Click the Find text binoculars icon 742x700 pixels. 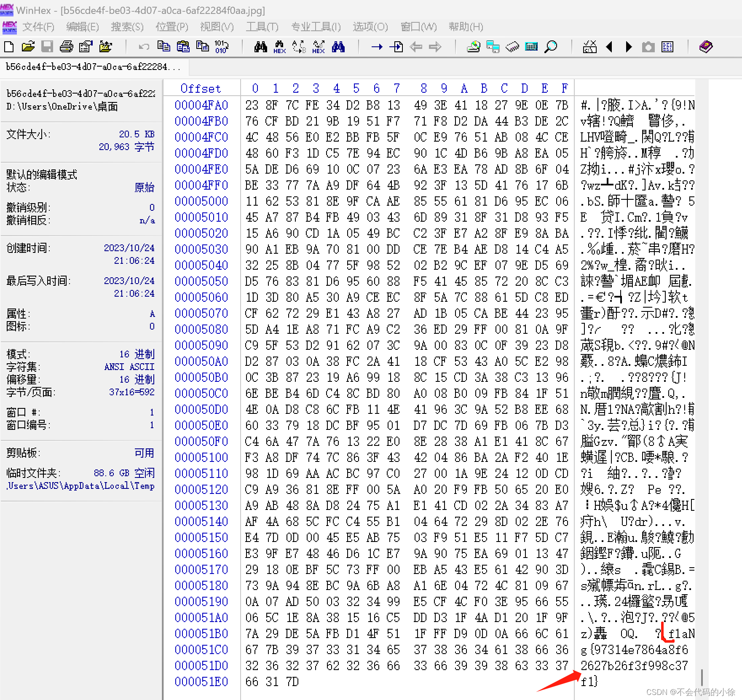click(x=261, y=46)
